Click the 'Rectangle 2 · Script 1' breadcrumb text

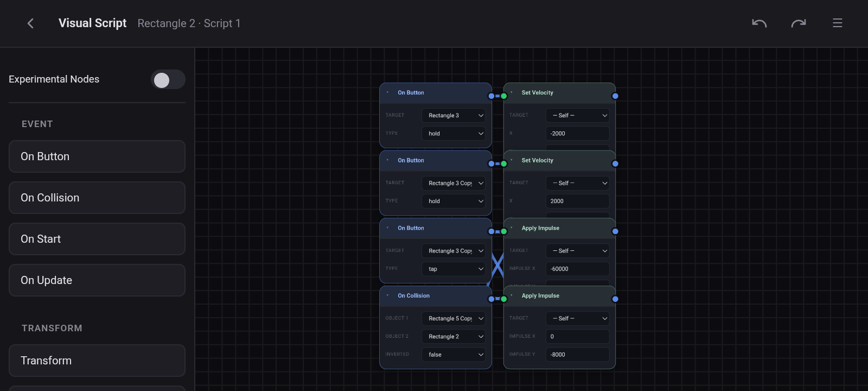pos(189,23)
